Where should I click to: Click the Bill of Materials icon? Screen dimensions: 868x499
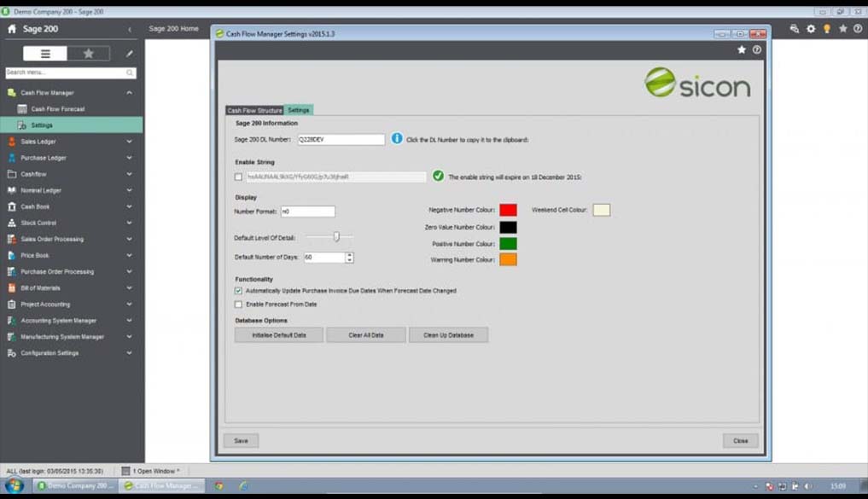pyautogui.click(x=12, y=287)
